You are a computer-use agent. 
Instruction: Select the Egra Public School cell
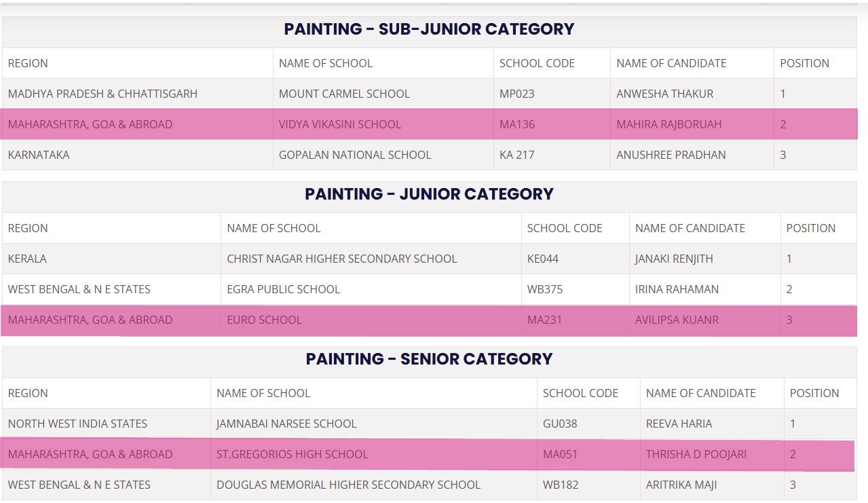pyautogui.click(x=283, y=289)
